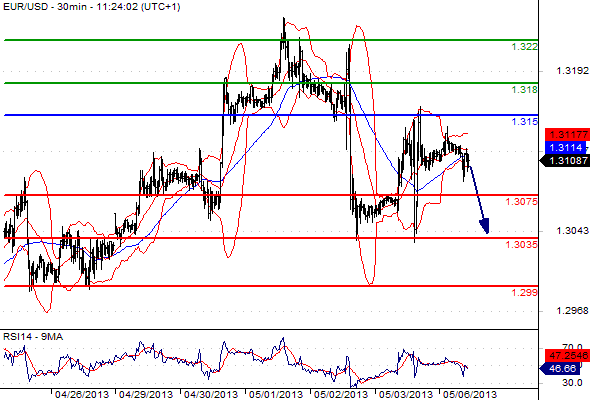This screenshot has width=590, height=400.
Task: Click the red 1.31177 price tag
Action: (x=567, y=134)
